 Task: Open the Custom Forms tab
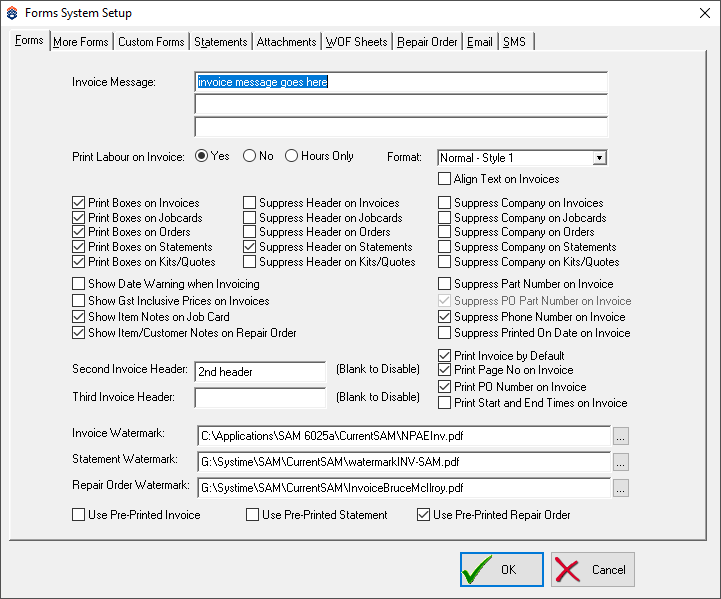[x=151, y=42]
